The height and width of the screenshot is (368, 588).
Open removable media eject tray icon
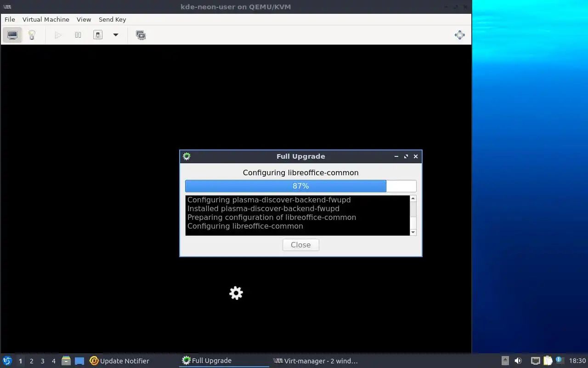point(505,361)
